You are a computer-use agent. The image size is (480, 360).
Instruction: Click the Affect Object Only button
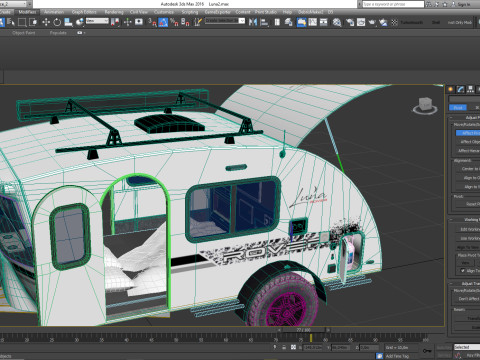(468, 142)
